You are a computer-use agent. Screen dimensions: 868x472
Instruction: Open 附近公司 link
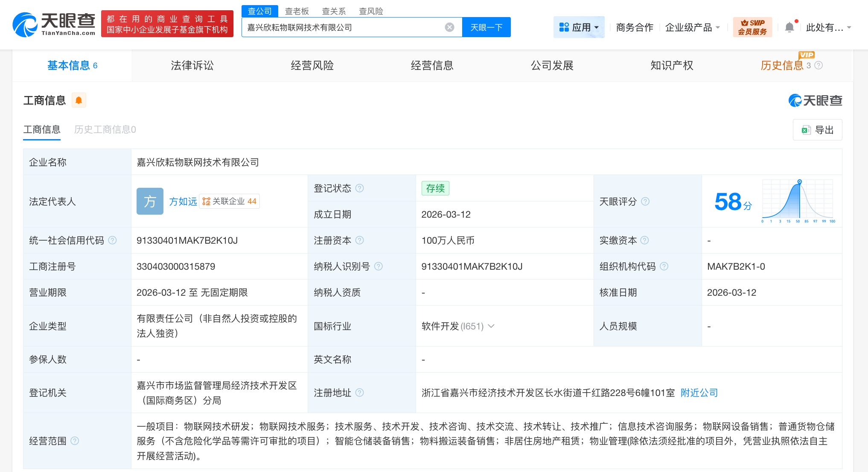[699, 393]
